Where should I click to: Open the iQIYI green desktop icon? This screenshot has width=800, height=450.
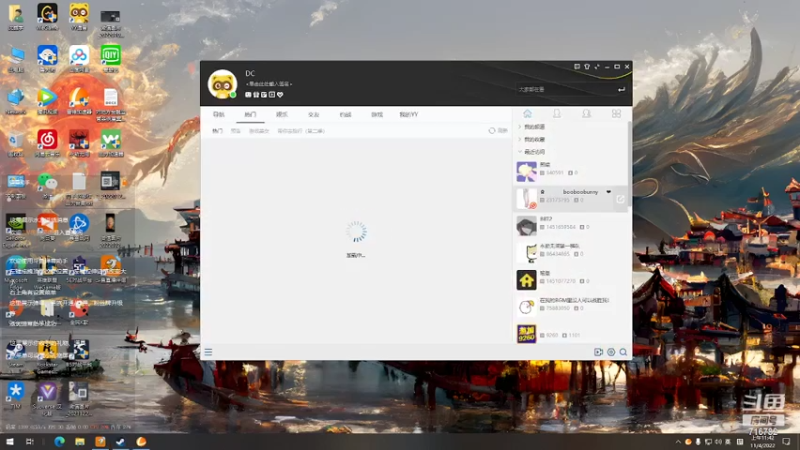pyautogui.click(x=110, y=58)
